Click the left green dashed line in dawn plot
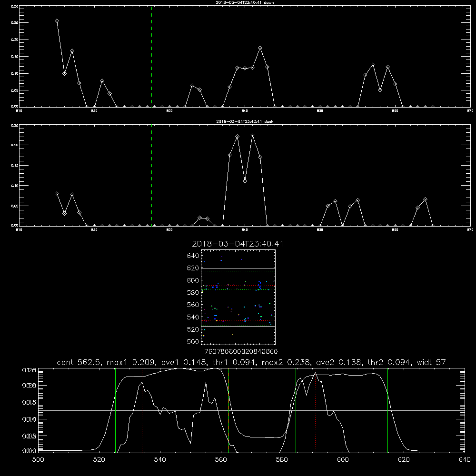 pyautogui.click(x=151, y=56)
